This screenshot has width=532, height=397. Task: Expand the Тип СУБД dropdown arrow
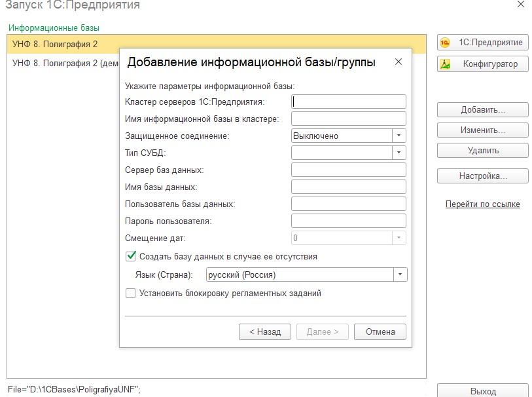pyautogui.click(x=399, y=153)
